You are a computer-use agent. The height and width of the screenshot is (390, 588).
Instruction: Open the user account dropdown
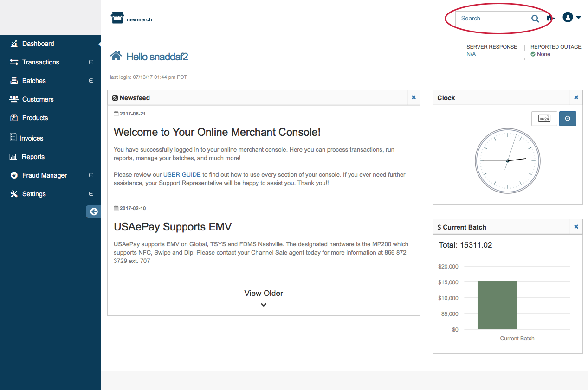coord(572,18)
